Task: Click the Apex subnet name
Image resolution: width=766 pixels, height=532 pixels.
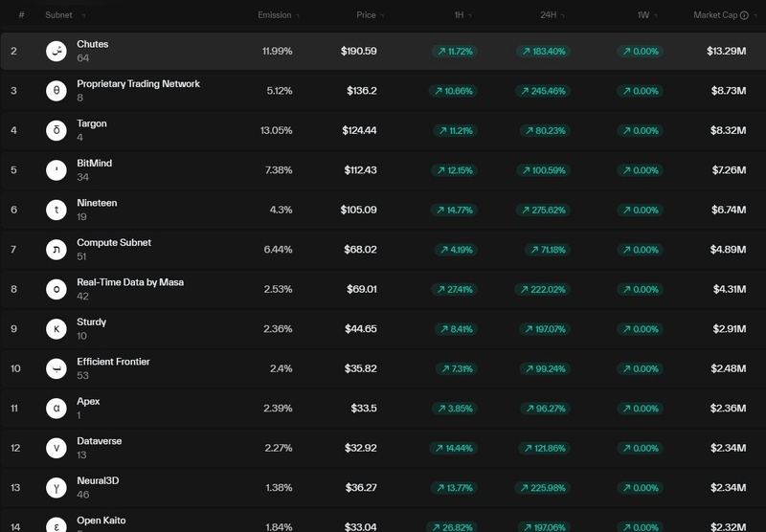Action: coord(88,402)
